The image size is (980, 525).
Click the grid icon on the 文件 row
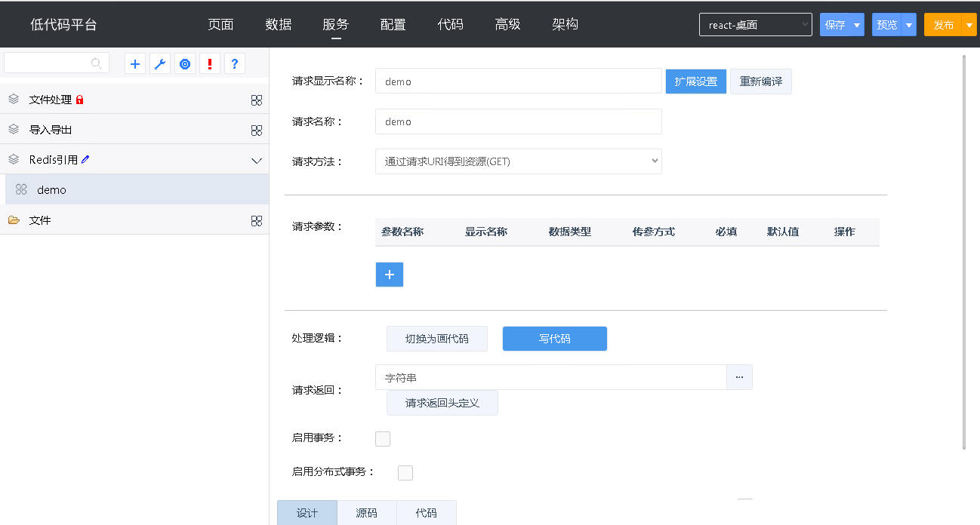pyautogui.click(x=257, y=221)
